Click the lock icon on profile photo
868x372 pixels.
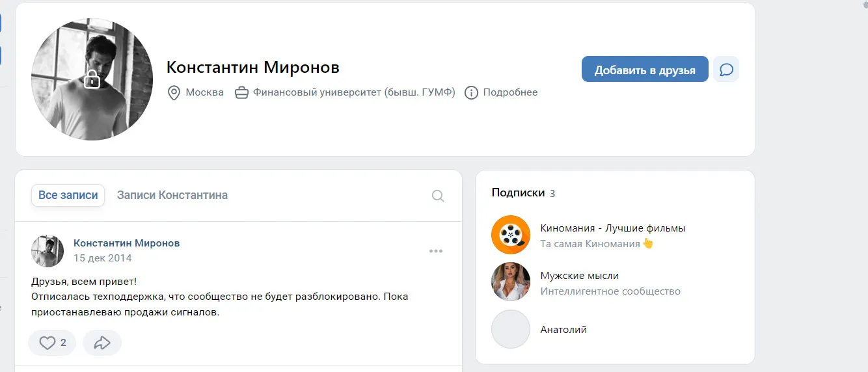(x=92, y=80)
